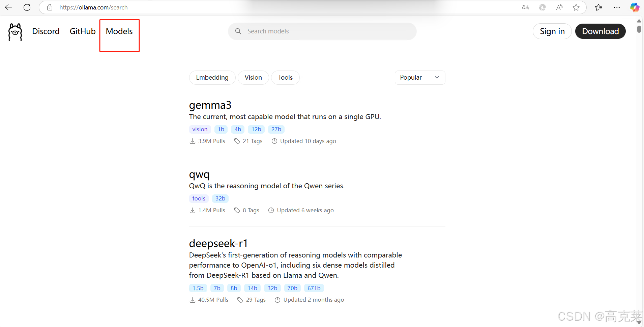Image resolution: width=644 pixels, height=327 pixels.
Task: Open browser settings and more menu
Action: [617, 7]
